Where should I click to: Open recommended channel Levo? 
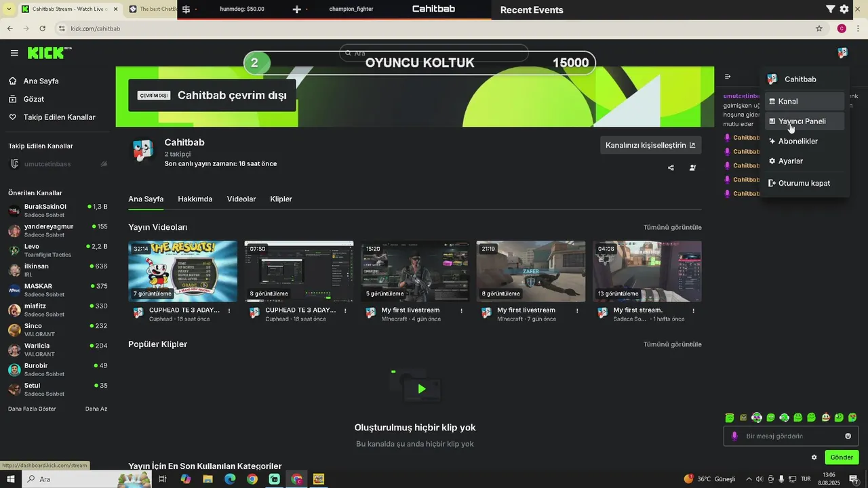[x=57, y=250]
